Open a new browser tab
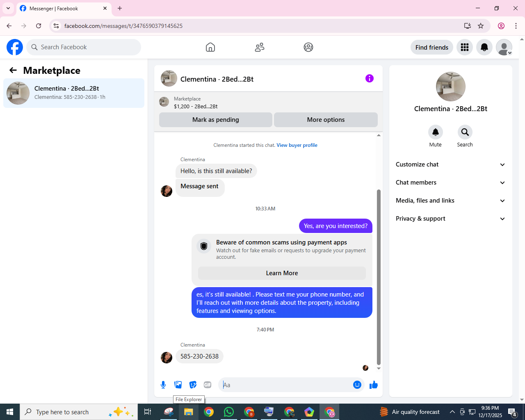Viewport: 525px width, 420px height. coord(120,8)
